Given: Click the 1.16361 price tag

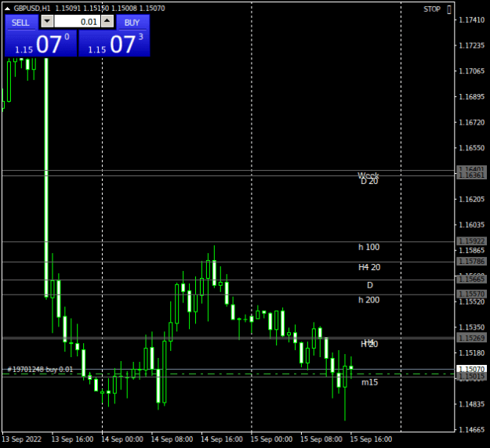Looking at the screenshot, I should pyautogui.click(x=471, y=175).
